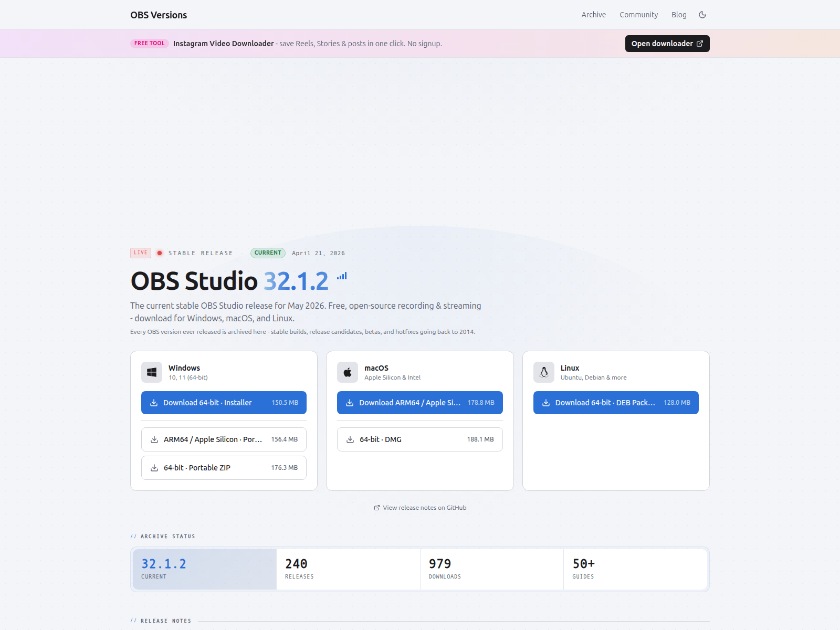The image size is (840, 630).
Task: Click Instagram Video Downloader banner text
Action: tap(224, 44)
